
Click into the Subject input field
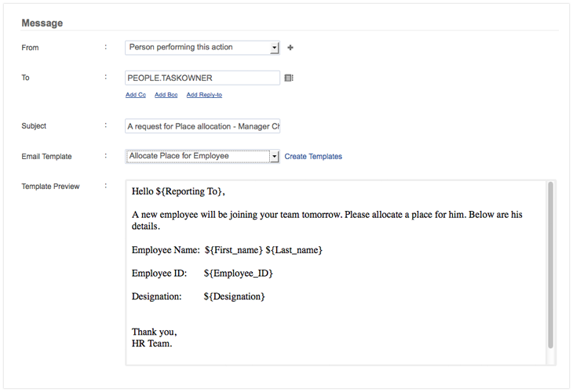click(202, 126)
